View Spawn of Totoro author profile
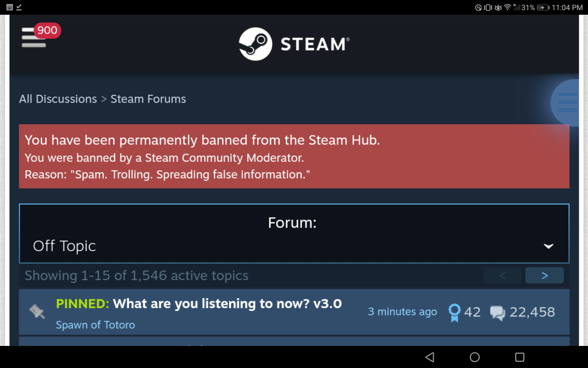The width and height of the screenshot is (588, 368). click(96, 325)
